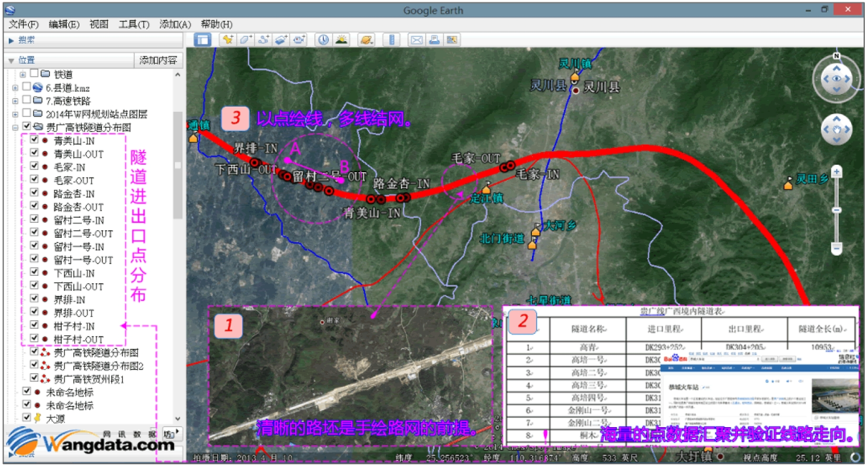
Task: Click the 灵川县 marker on the map
Action: tap(576, 90)
